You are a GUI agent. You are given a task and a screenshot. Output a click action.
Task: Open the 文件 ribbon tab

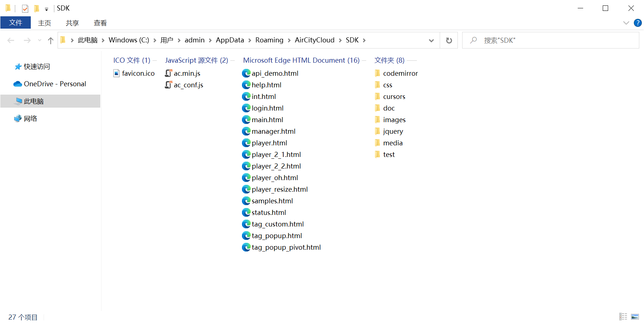(x=16, y=22)
